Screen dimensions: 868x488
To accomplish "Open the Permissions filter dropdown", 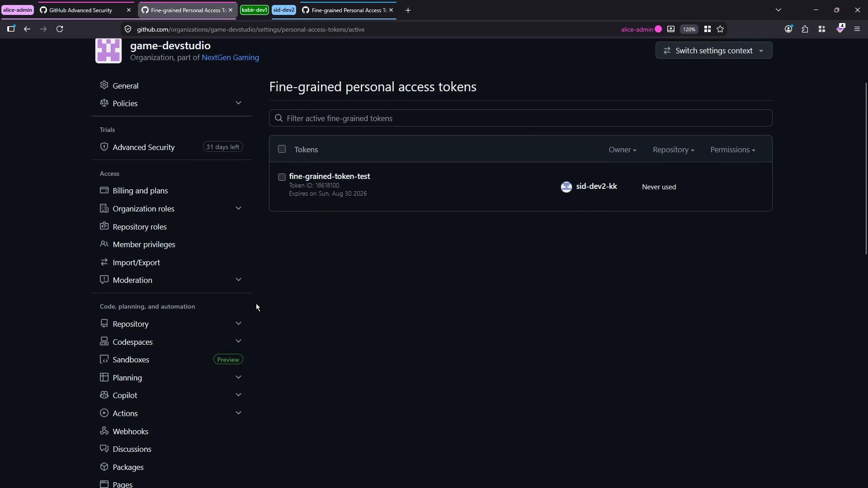I will click(x=732, y=150).
